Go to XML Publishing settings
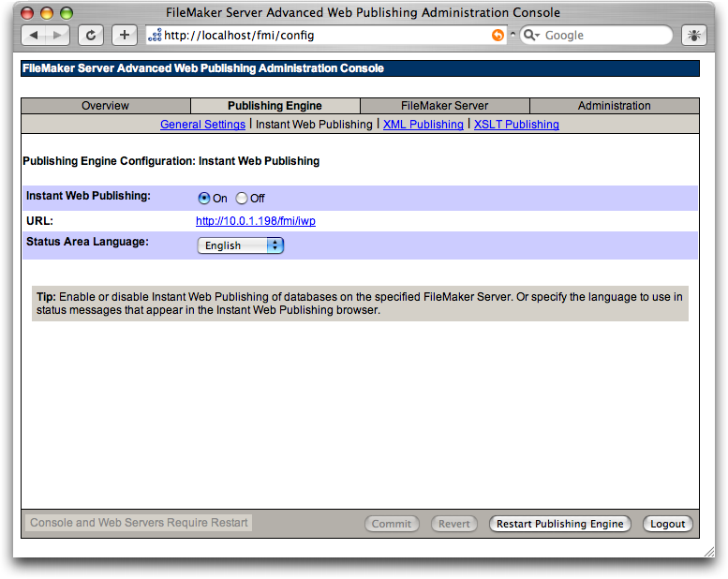The width and height of the screenshot is (728, 579). coord(423,125)
